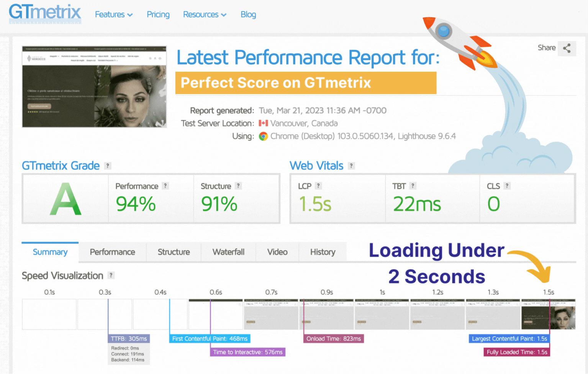588x374 pixels.
Task: Click the TTFB: 305ms marker
Action: 129,339
